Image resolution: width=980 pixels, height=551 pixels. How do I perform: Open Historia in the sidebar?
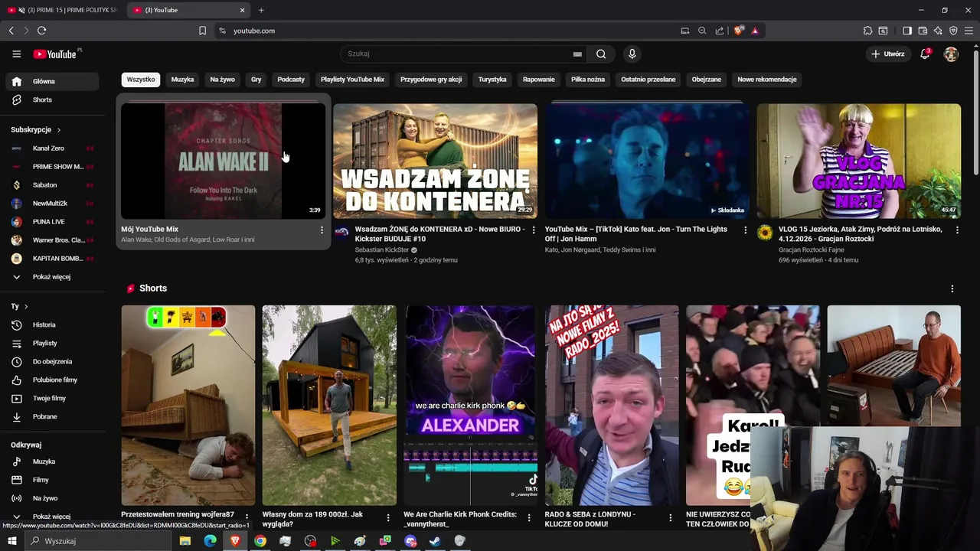[x=52, y=324]
